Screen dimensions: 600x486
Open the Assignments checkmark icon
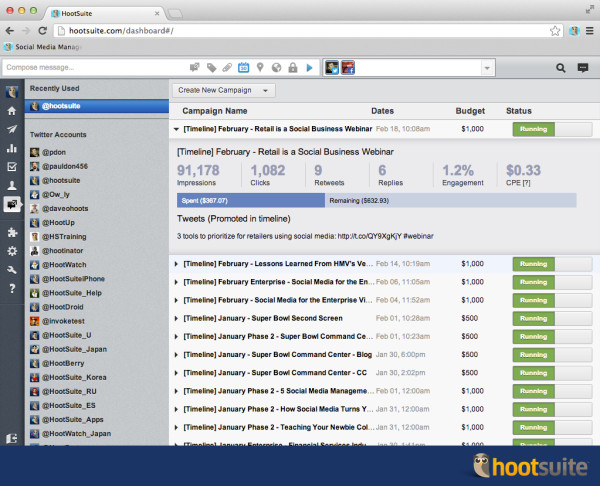[12, 167]
